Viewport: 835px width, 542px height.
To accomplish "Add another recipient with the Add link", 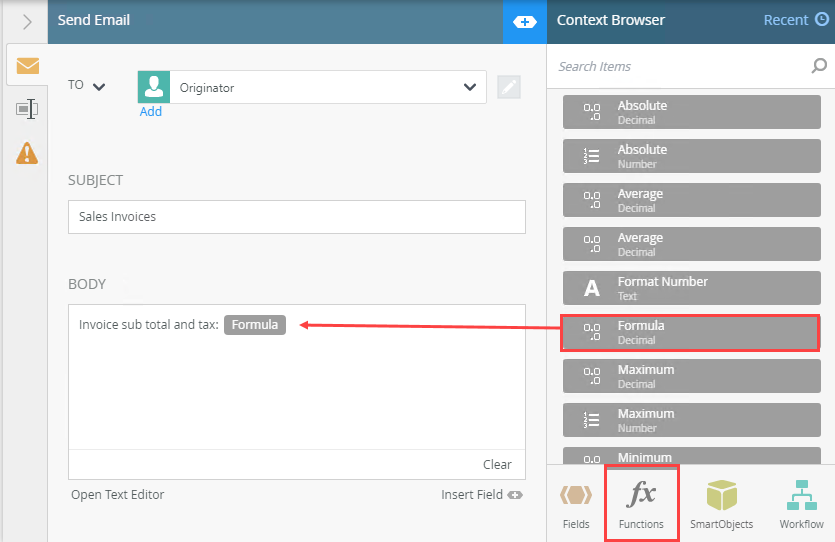I will [x=151, y=111].
